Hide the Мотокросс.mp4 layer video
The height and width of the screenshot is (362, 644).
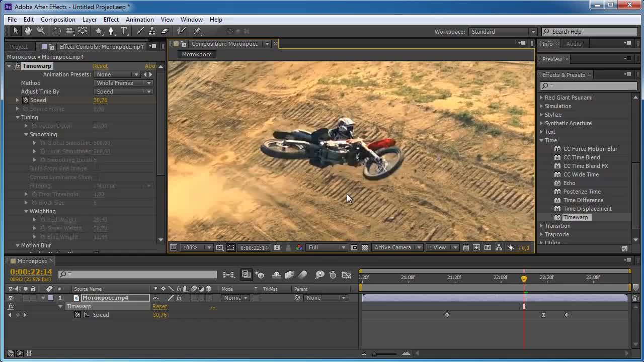(11, 298)
